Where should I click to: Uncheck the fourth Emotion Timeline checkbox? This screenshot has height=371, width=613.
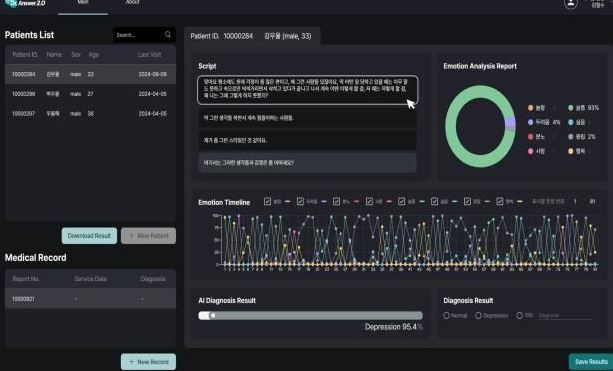click(x=369, y=201)
